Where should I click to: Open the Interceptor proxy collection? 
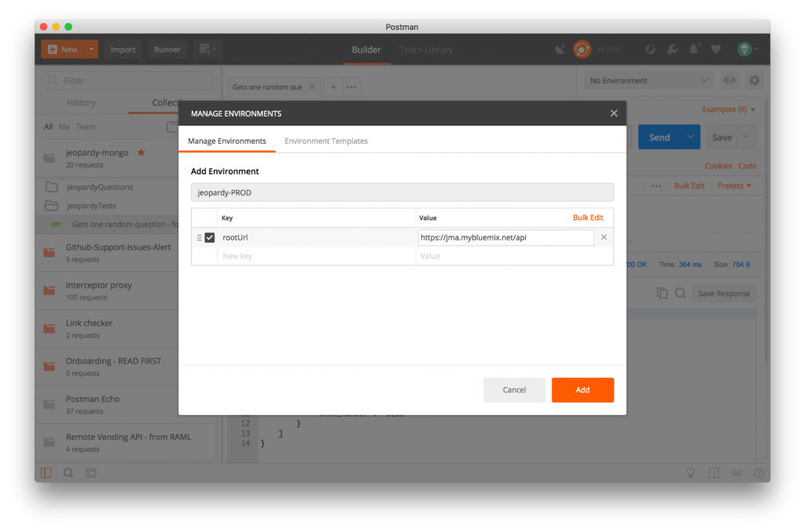point(107,291)
